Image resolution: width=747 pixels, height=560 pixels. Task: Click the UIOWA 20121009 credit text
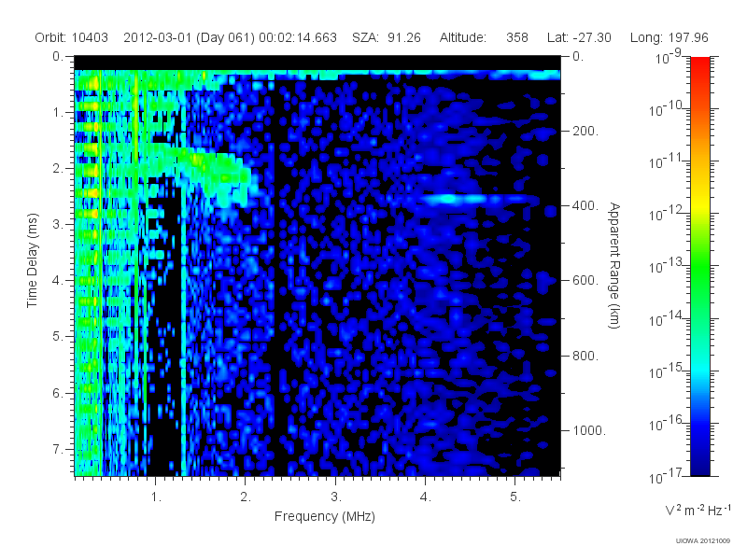pyautogui.click(x=703, y=541)
